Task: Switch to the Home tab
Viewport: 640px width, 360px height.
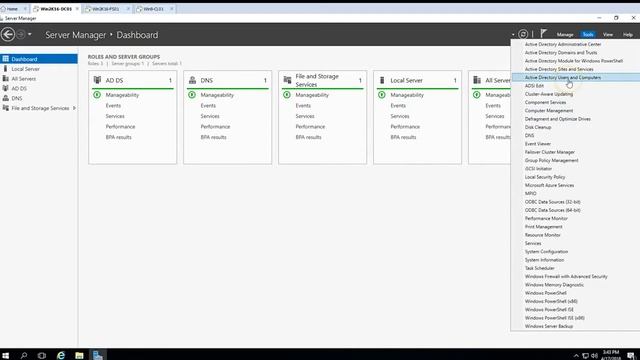Action: click(14, 9)
